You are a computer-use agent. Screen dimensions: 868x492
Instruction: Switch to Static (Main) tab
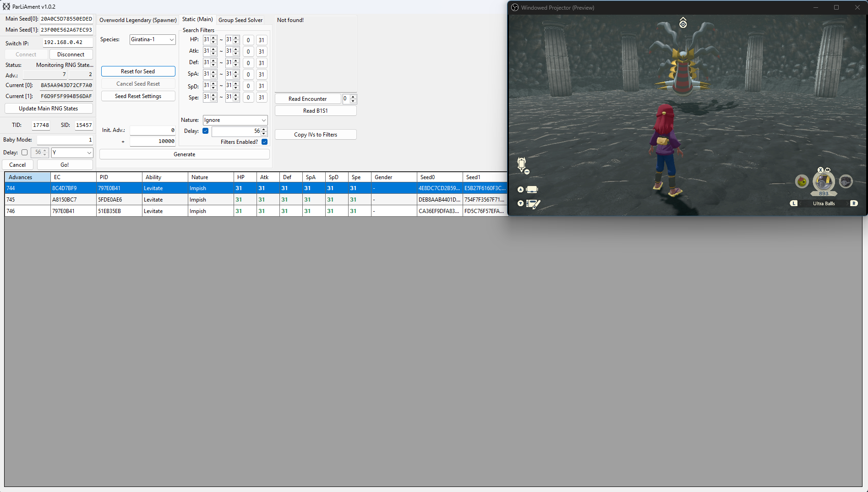tap(197, 19)
